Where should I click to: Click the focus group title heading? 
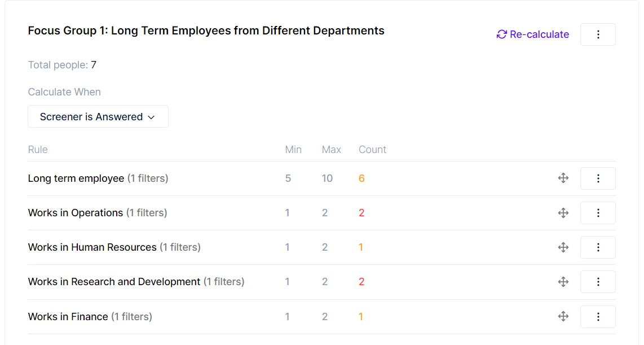(x=206, y=31)
